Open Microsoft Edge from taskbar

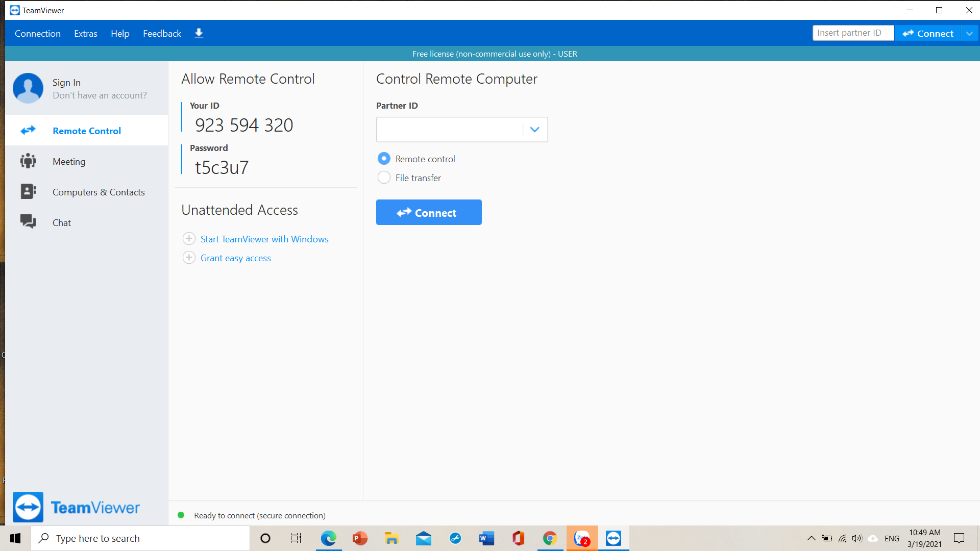point(329,538)
